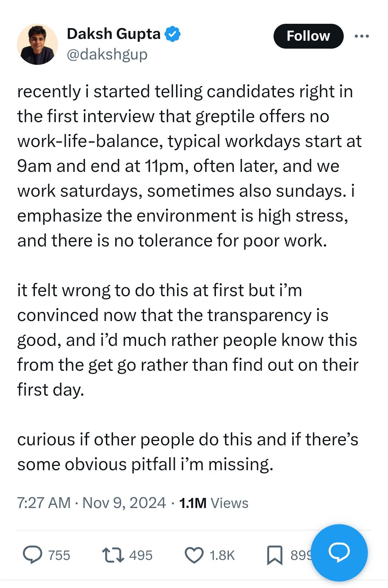This screenshot has height=588, width=388.
Task: Follow Daksh Gupta
Action: (308, 36)
